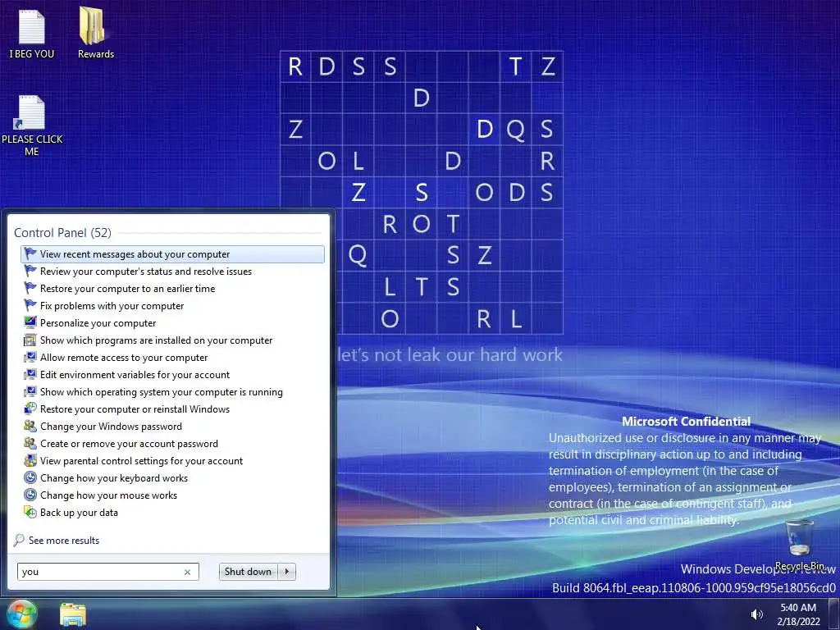Click users icon beside Change your Windows password
Image resolution: width=840 pixels, height=630 pixels.
point(30,426)
